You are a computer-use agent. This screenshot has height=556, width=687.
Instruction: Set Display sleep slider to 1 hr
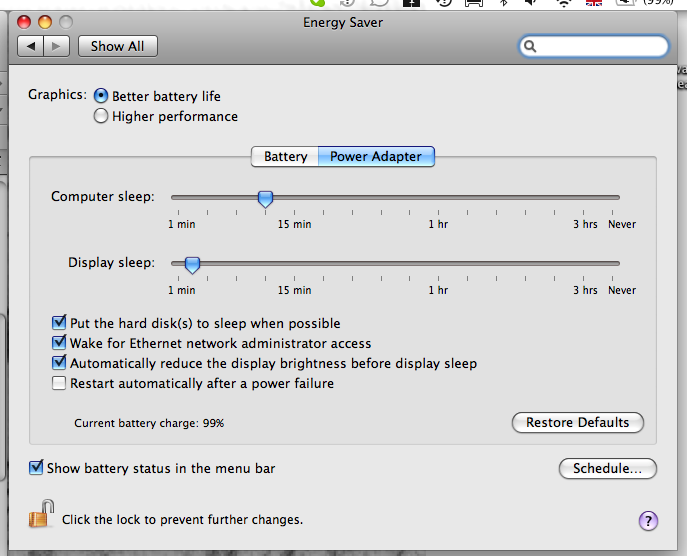438,264
